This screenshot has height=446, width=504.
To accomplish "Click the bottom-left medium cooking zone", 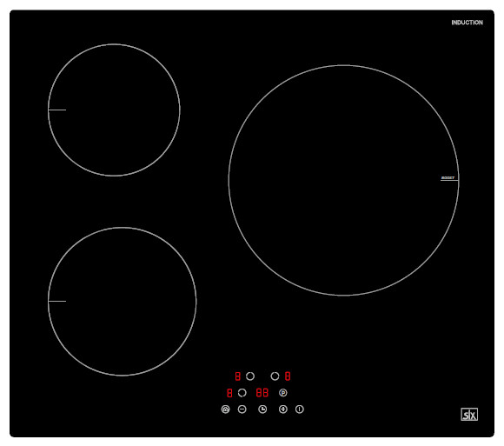I will pos(123,302).
